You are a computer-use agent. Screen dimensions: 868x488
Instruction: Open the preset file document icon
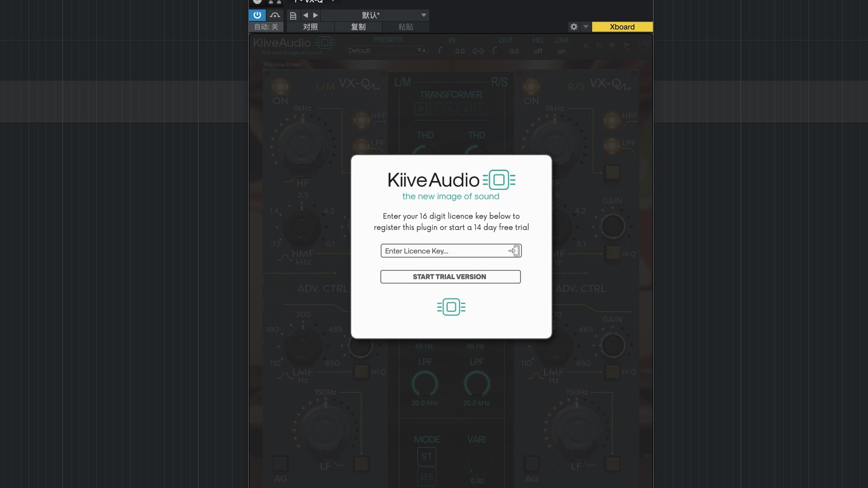click(x=293, y=16)
